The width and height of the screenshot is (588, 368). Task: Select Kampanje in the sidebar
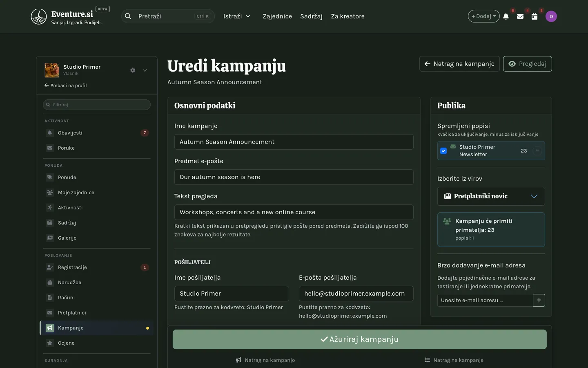(x=97, y=328)
